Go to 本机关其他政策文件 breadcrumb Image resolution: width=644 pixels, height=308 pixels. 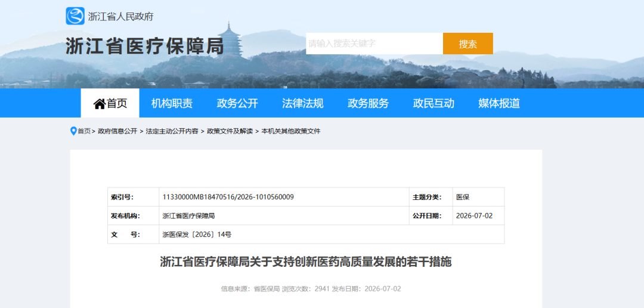pos(291,131)
